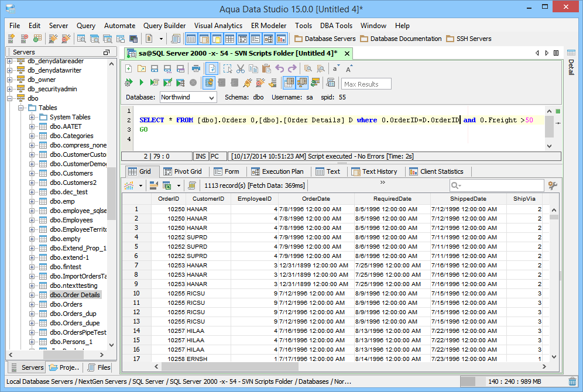This screenshot has width=583, height=392.
Task: Click the decrease font size icon
Action: (x=336, y=68)
